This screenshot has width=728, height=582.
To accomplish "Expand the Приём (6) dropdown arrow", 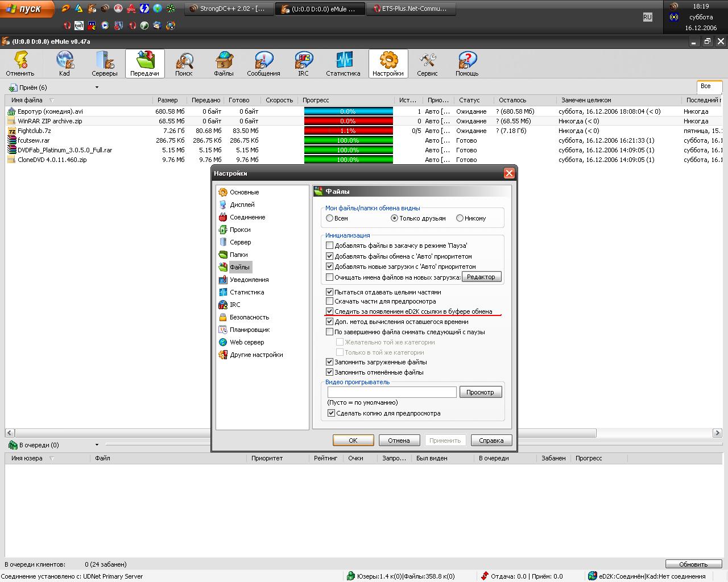I will [x=97, y=88].
